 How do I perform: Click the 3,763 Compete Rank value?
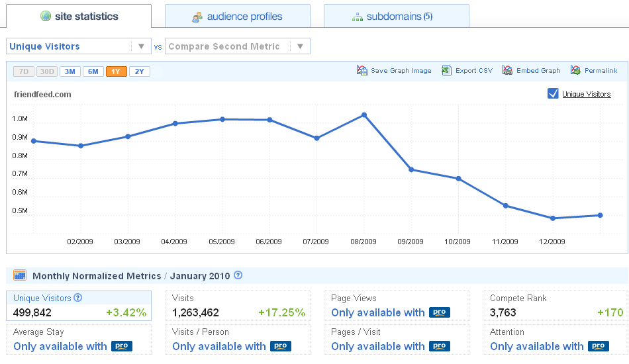click(x=503, y=312)
